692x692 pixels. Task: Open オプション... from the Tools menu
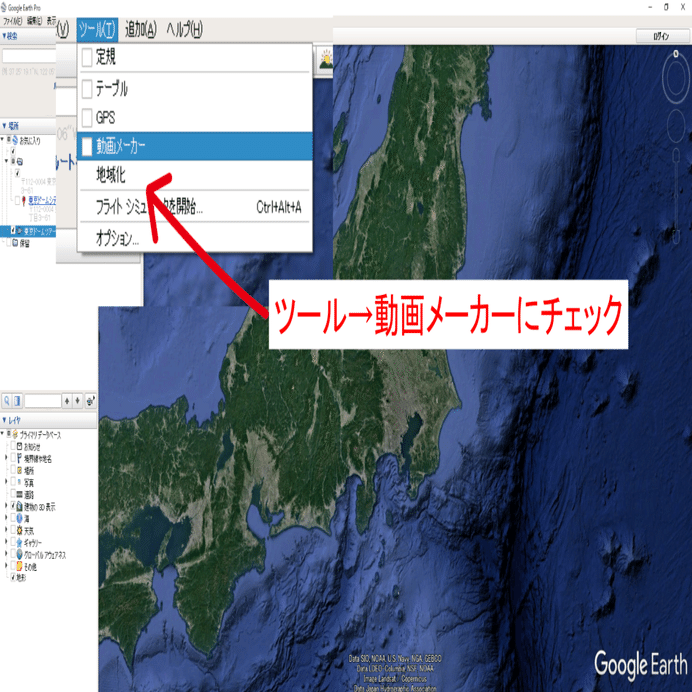tap(195, 238)
